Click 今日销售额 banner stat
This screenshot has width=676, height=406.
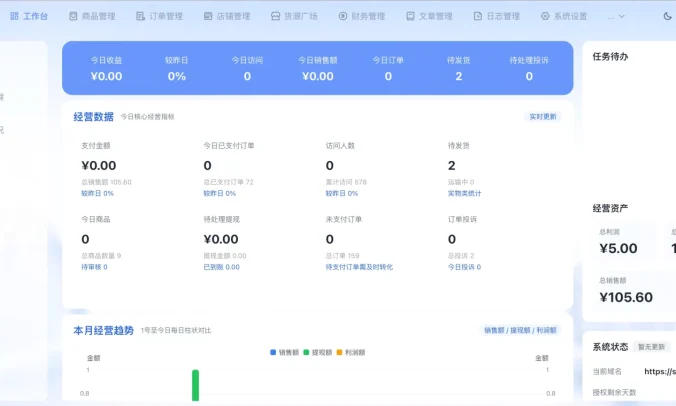point(318,69)
